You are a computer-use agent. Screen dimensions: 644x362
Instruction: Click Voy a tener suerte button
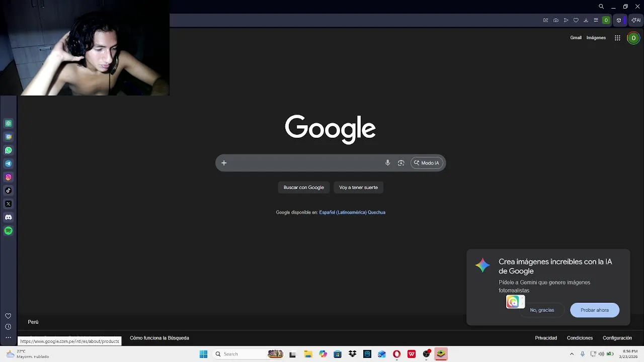click(x=358, y=188)
